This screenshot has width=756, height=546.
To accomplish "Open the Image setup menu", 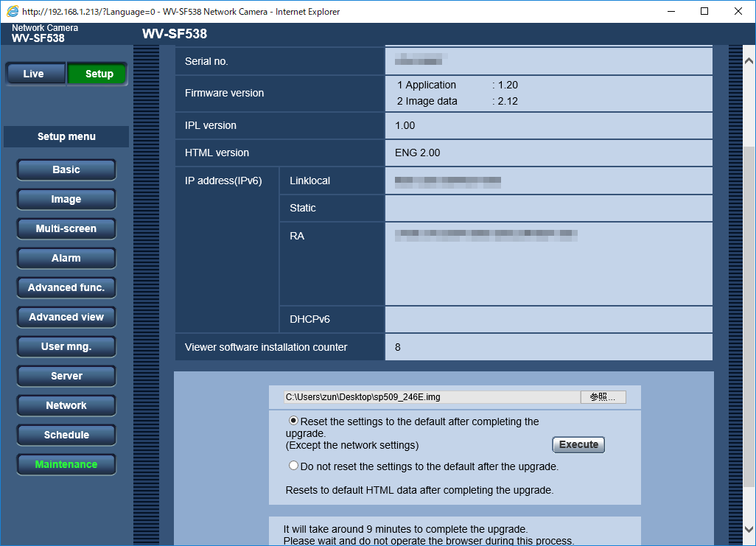I will click(66, 199).
